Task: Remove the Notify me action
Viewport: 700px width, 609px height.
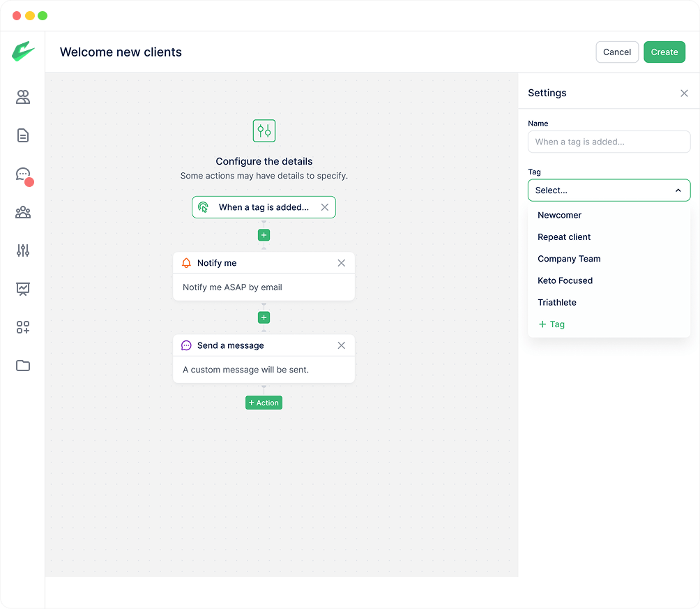Action: pos(341,263)
